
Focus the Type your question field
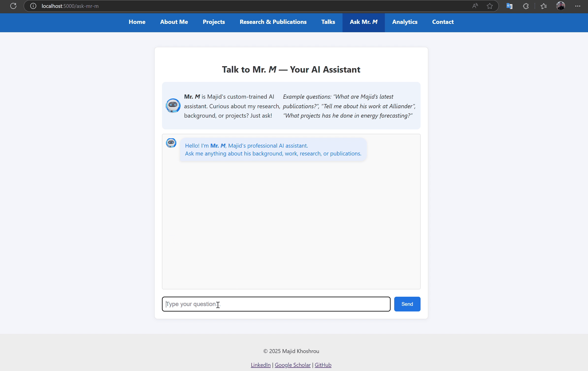point(276,304)
